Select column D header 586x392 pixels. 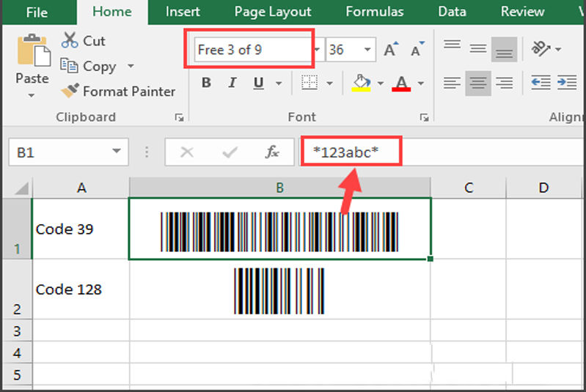click(543, 188)
